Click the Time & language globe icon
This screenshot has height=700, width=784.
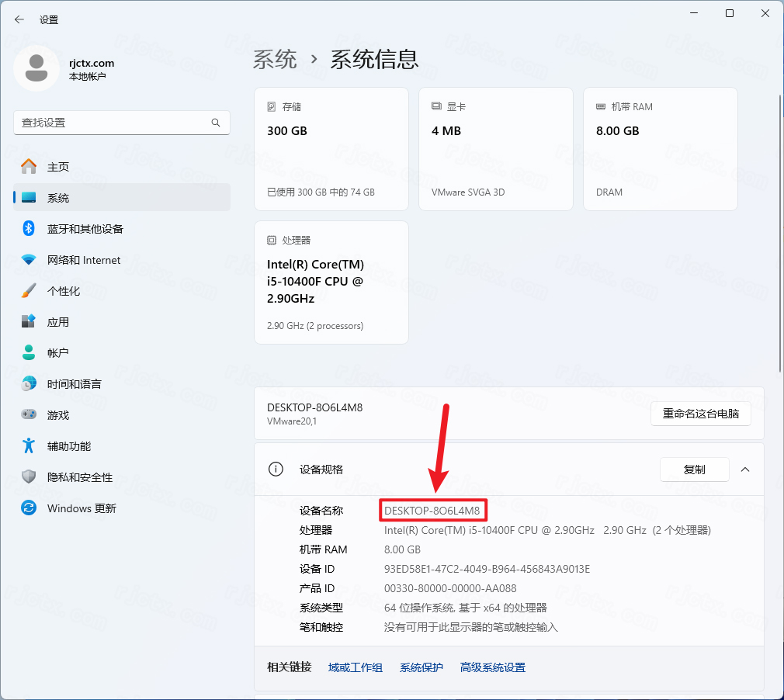pos(29,383)
